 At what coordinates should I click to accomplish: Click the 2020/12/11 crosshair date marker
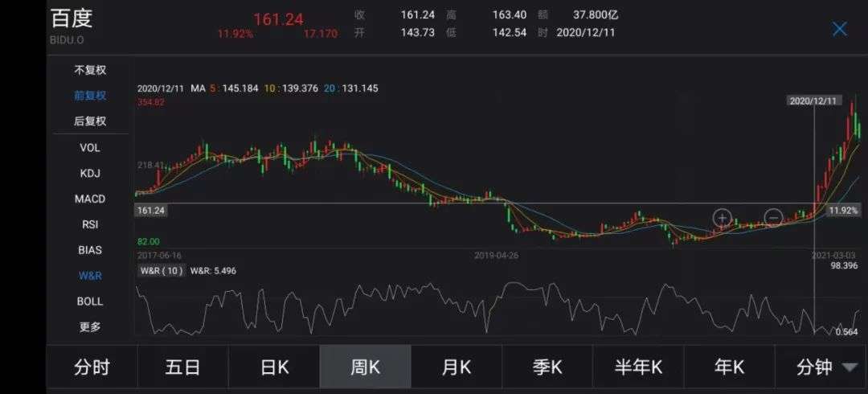coord(813,101)
